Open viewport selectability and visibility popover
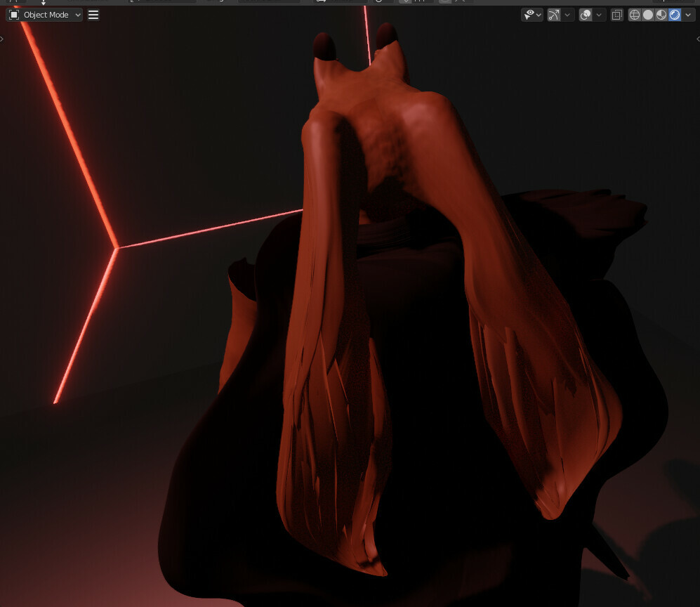Image resolution: width=700 pixels, height=607 pixels. tap(532, 15)
